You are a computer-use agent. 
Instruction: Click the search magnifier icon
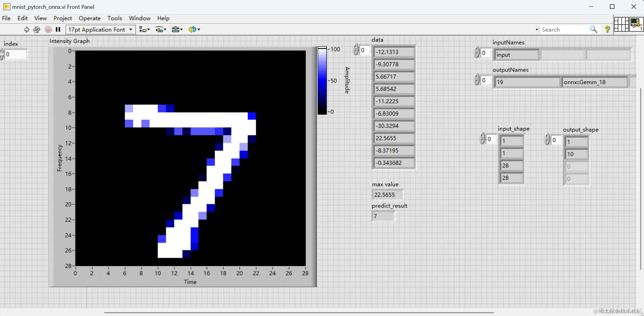593,30
